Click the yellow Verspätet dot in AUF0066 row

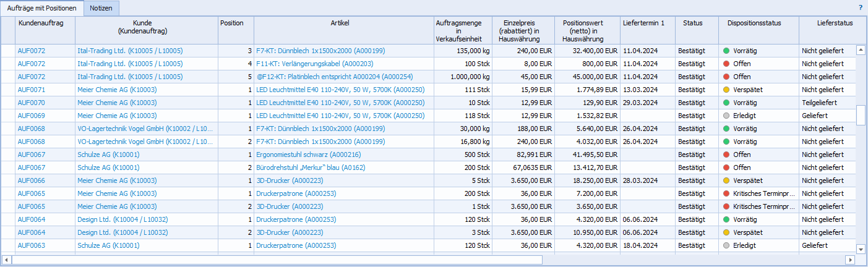726,180
